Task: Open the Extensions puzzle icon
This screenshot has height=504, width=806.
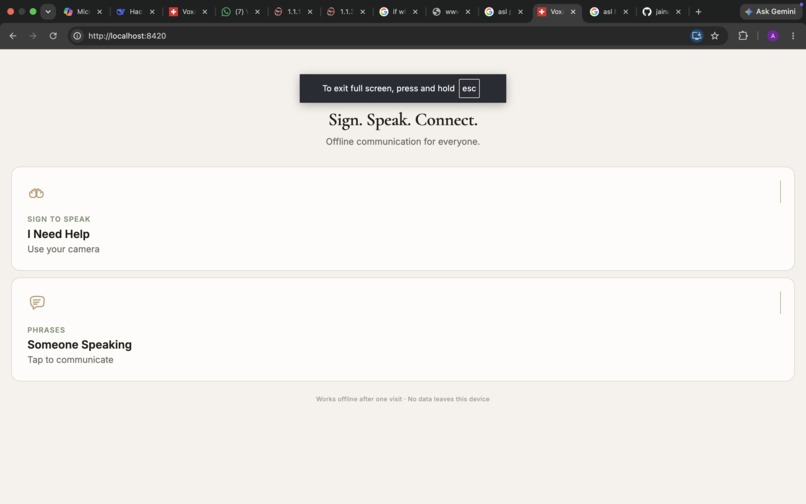Action: coord(743,36)
